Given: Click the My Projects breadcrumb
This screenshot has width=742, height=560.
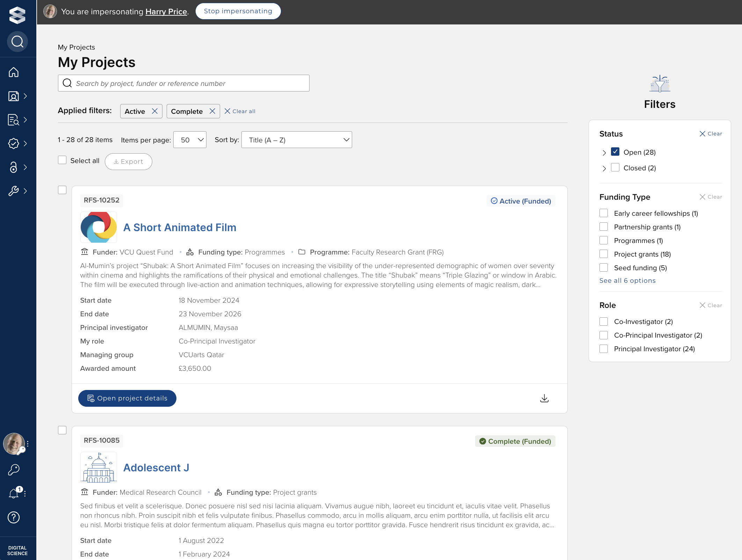Looking at the screenshot, I should [76, 47].
